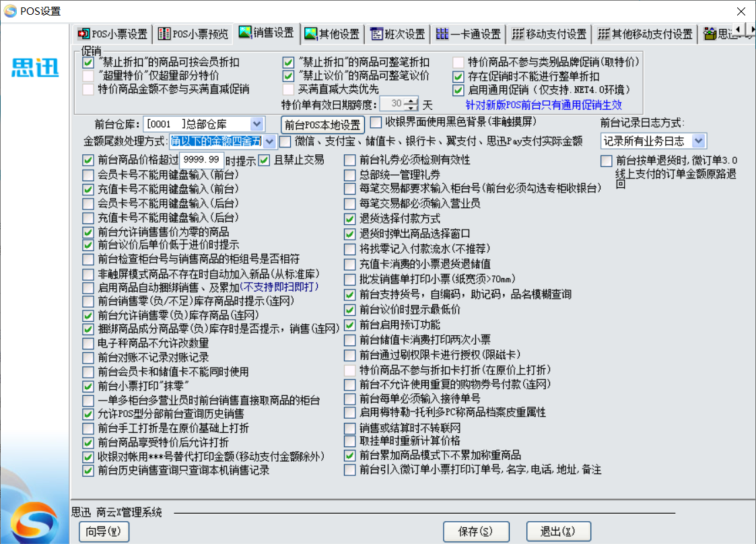Screen dimensions: 756x544
Task: Click the 一卡通设置 tab icon
Action: [442, 34]
